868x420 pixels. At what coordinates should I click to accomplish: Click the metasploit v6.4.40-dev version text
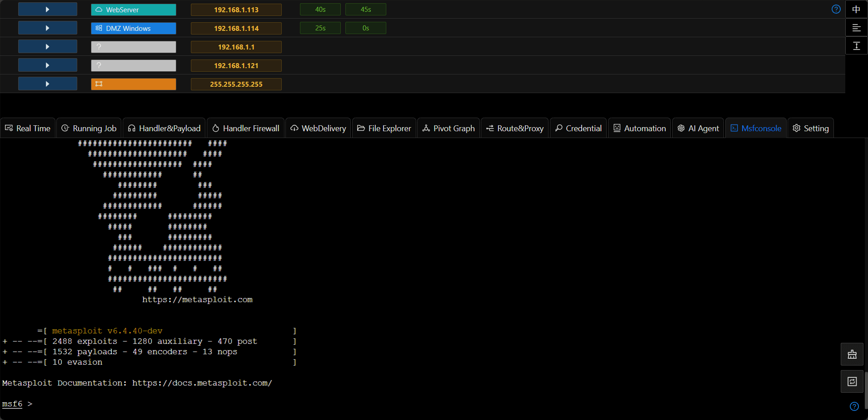[x=107, y=331]
